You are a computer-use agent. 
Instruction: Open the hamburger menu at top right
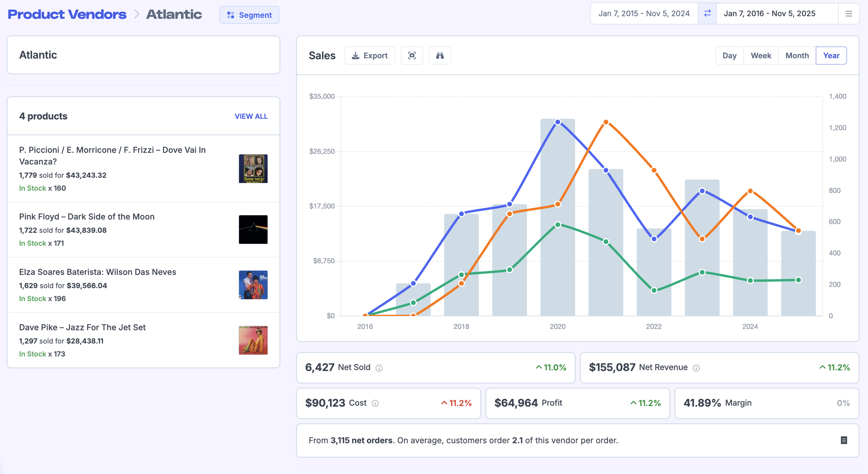[x=849, y=14]
